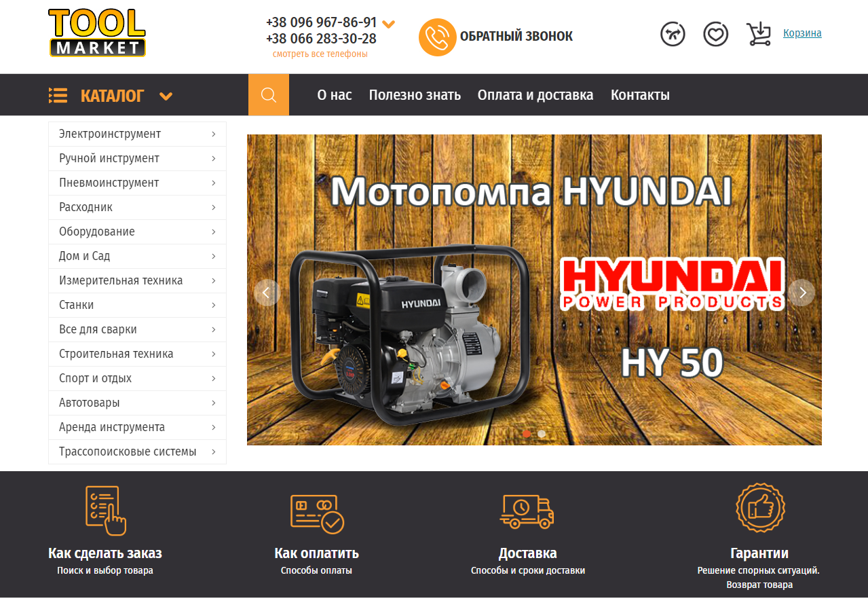
Task: Expand the Ручной инструмент category arrow
Action: click(x=213, y=158)
